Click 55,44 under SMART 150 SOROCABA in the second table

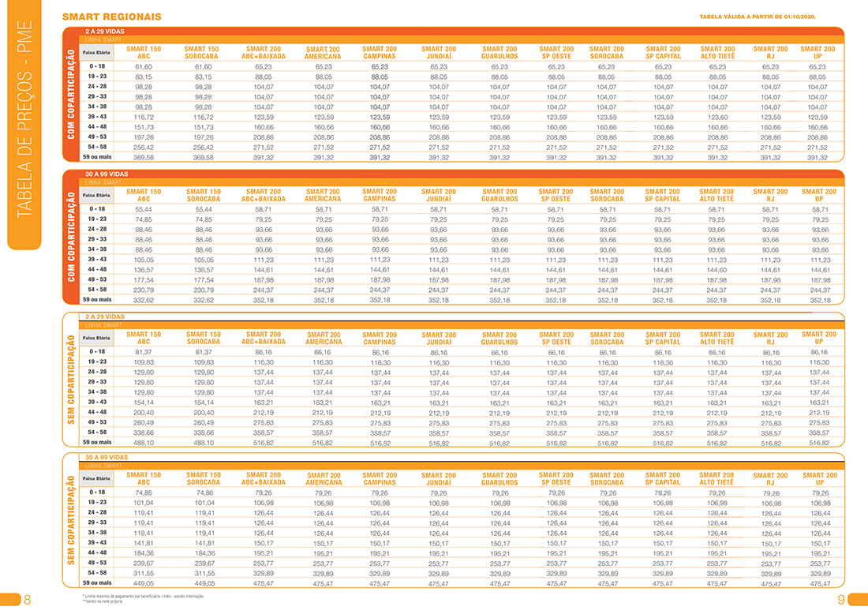coord(203,210)
